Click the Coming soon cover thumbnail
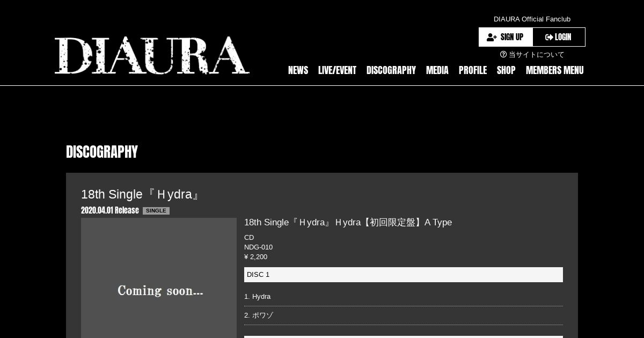Image resolution: width=644 pixels, height=338 pixels. point(159,278)
